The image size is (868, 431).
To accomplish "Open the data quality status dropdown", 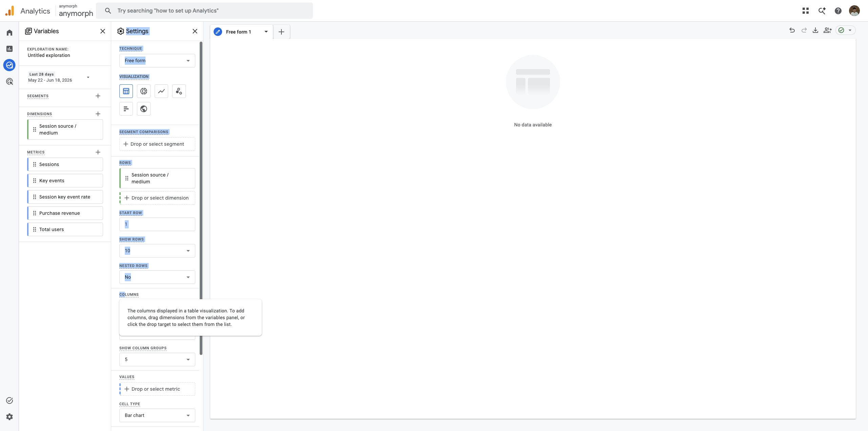I will click(846, 30).
